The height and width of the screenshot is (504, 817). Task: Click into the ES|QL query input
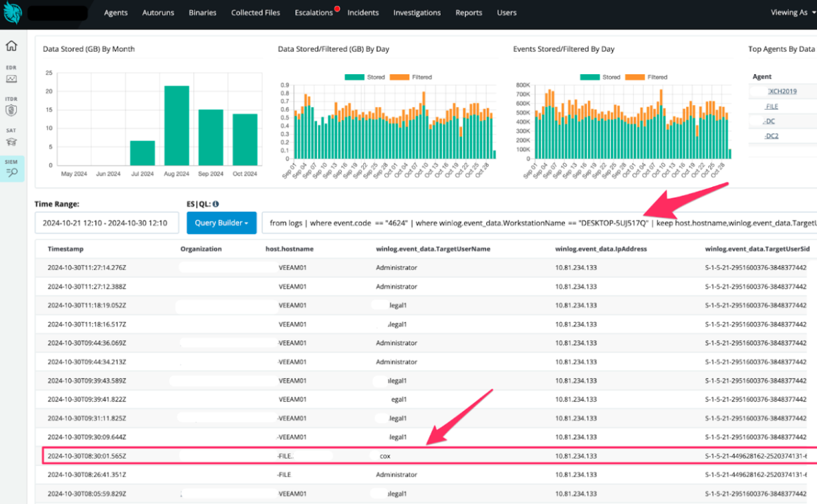(x=539, y=223)
